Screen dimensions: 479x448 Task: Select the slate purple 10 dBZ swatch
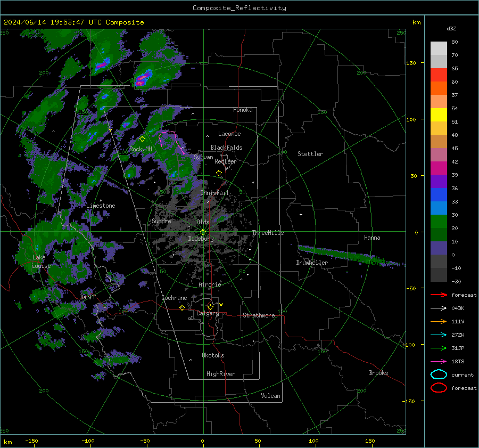pos(439,248)
